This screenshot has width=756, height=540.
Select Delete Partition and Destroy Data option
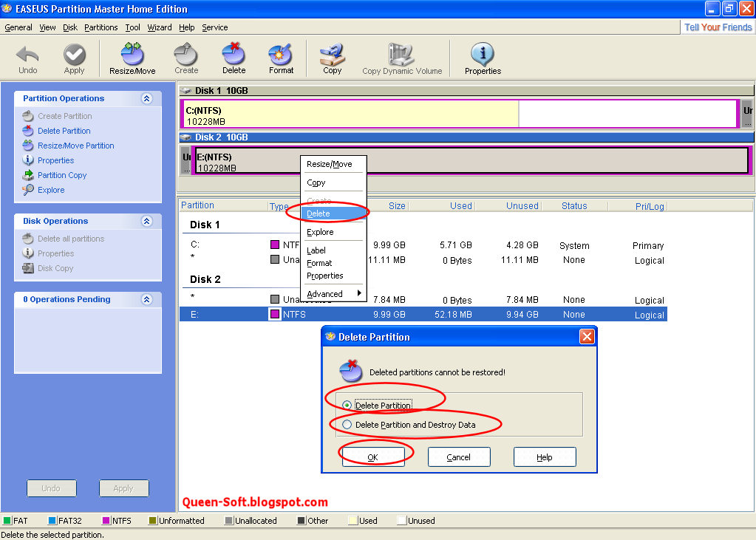[347, 425]
